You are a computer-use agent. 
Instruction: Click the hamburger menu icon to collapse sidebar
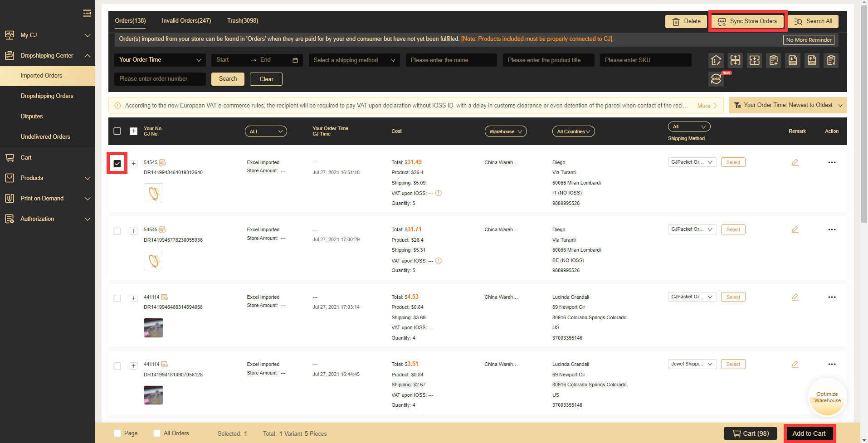tap(87, 13)
